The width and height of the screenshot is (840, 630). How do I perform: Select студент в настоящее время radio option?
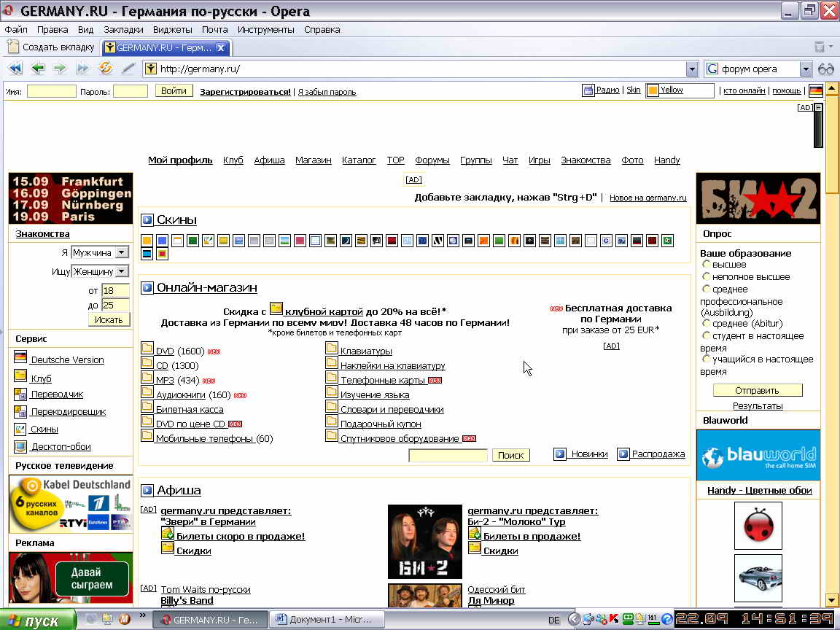pos(706,335)
